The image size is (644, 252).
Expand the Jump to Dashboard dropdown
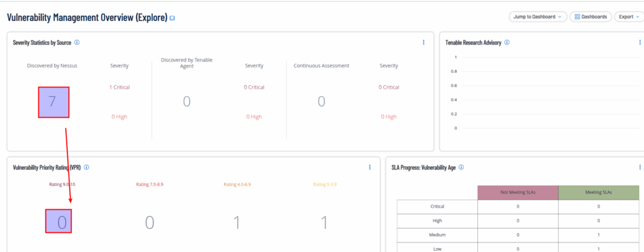[537, 17]
